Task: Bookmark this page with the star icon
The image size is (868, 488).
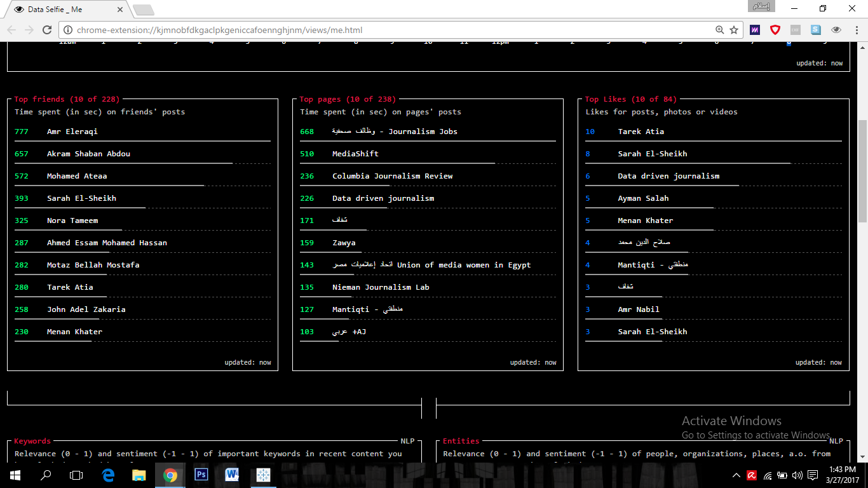Action: click(x=734, y=30)
